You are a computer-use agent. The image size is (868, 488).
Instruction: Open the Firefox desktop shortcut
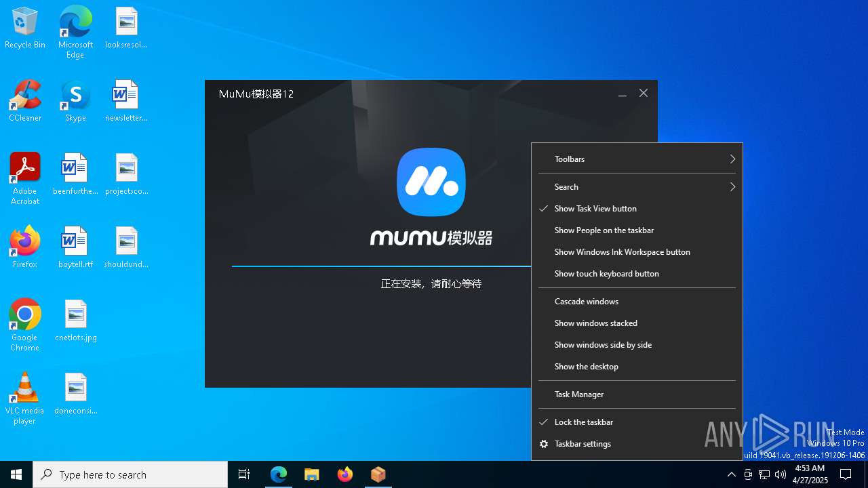tap(25, 247)
